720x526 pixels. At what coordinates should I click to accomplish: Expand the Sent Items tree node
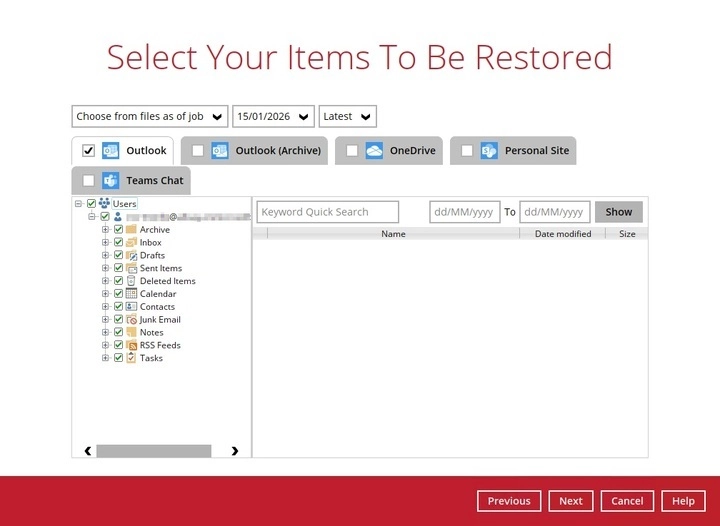tap(105, 268)
